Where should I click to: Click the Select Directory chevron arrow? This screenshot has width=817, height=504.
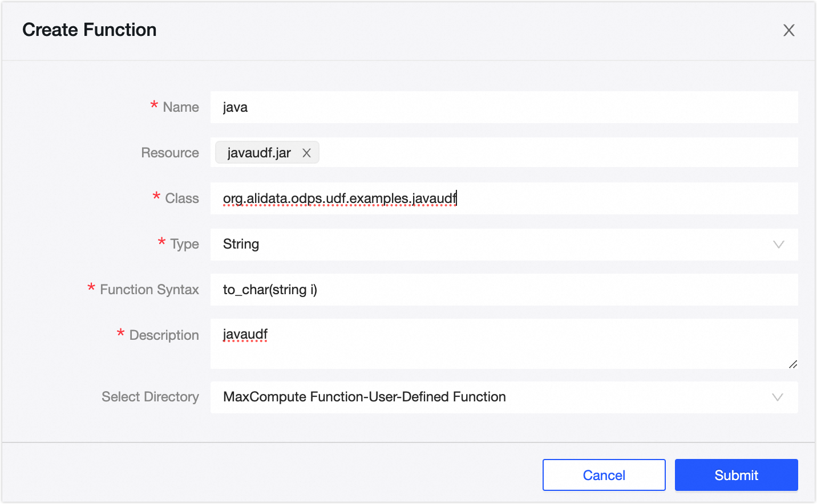(x=777, y=397)
